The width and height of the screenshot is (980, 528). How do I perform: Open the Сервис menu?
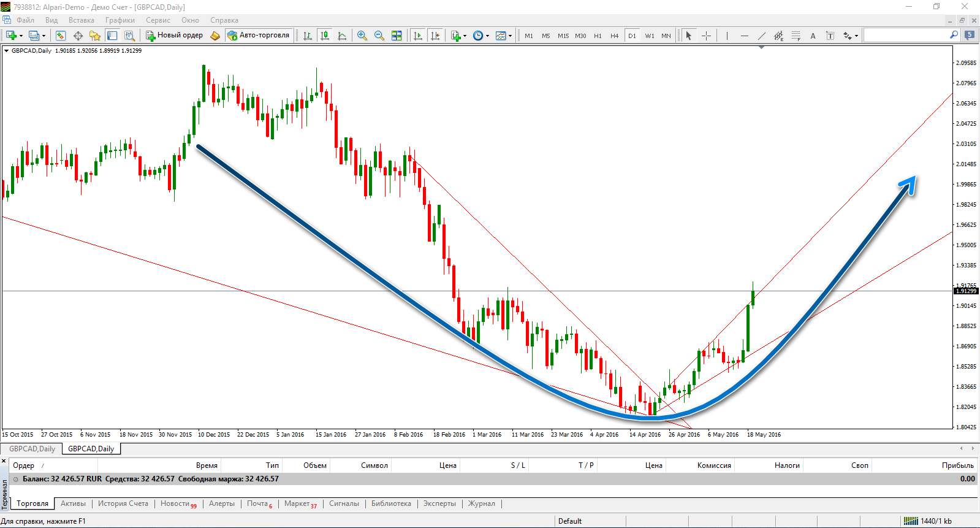(x=158, y=20)
